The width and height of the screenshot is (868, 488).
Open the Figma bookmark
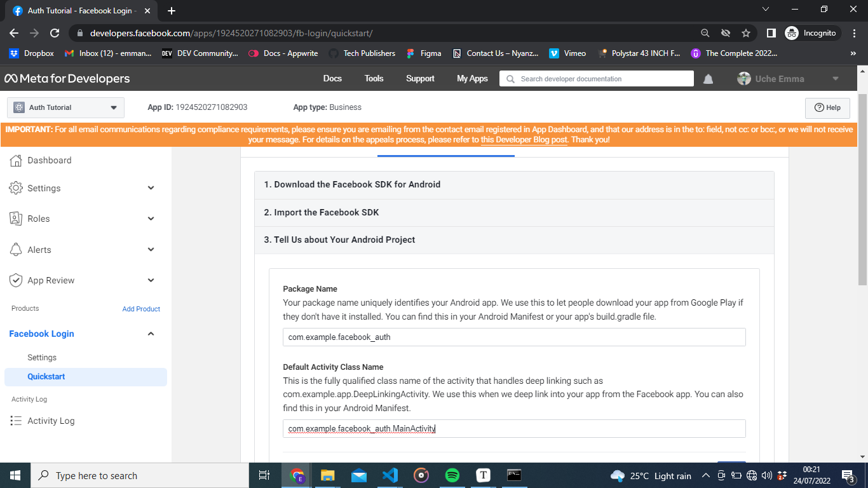tap(424, 53)
